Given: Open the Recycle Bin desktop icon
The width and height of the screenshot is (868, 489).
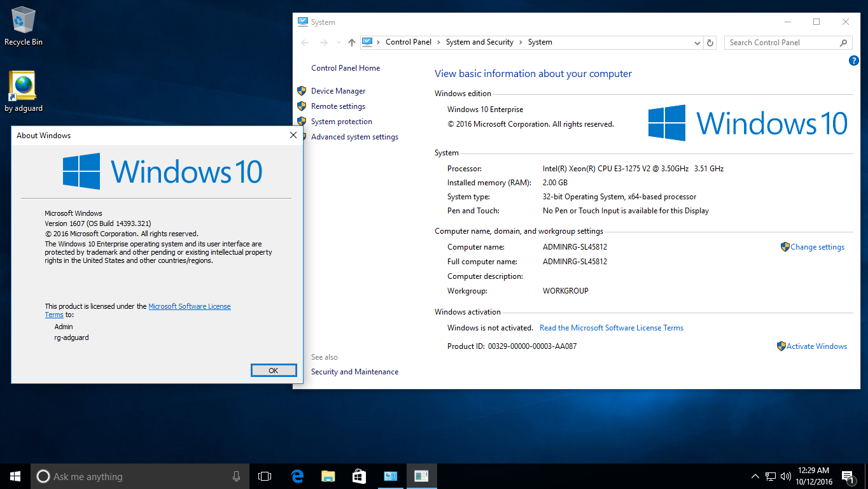Looking at the screenshot, I should click(x=24, y=25).
